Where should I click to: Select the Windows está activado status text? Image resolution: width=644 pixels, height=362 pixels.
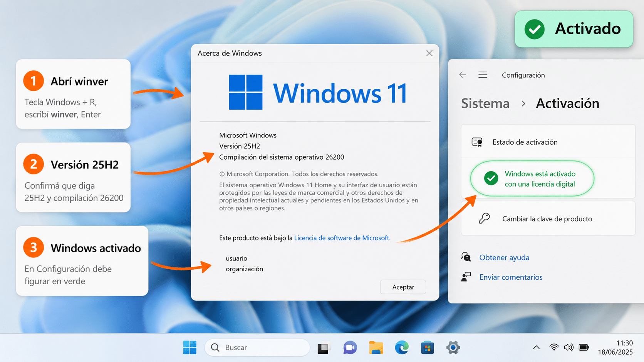pos(540,179)
